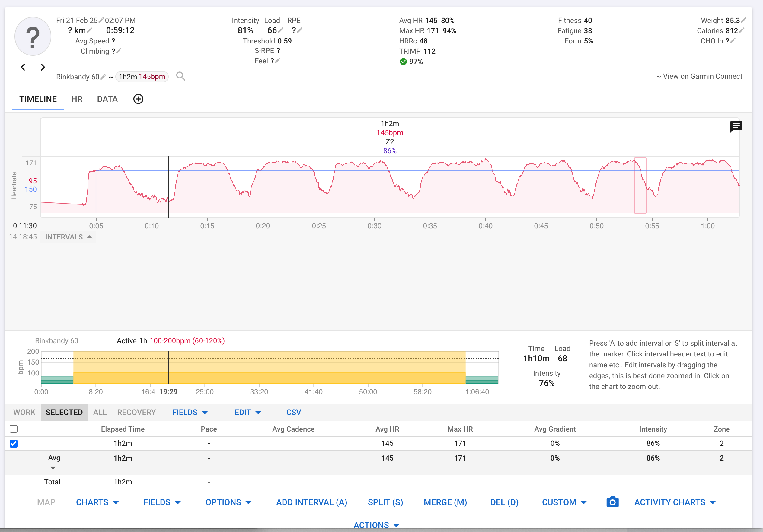Click the magnifier search icon beside interval tag
Screen dimensions: 763x532
pos(180,76)
